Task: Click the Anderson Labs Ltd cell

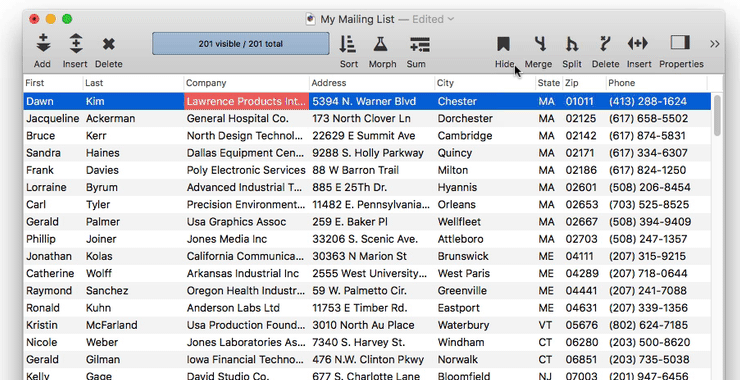Action: pyautogui.click(x=233, y=308)
